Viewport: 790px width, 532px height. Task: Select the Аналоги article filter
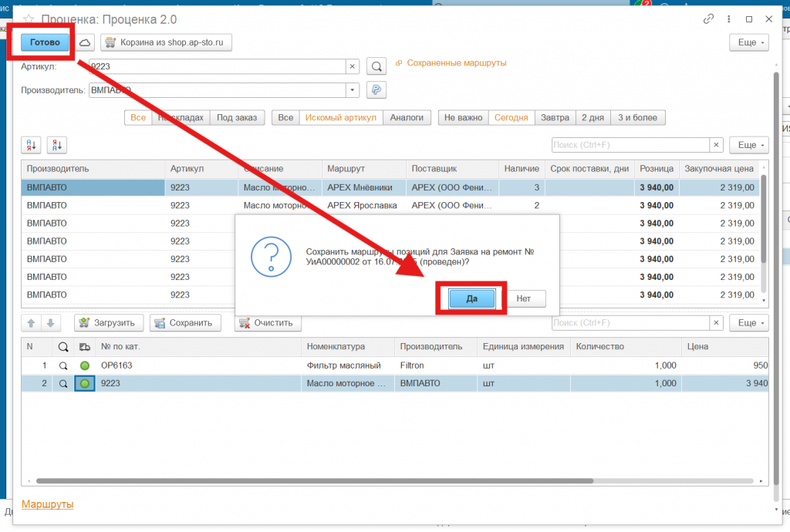pyautogui.click(x=407, y=117)
